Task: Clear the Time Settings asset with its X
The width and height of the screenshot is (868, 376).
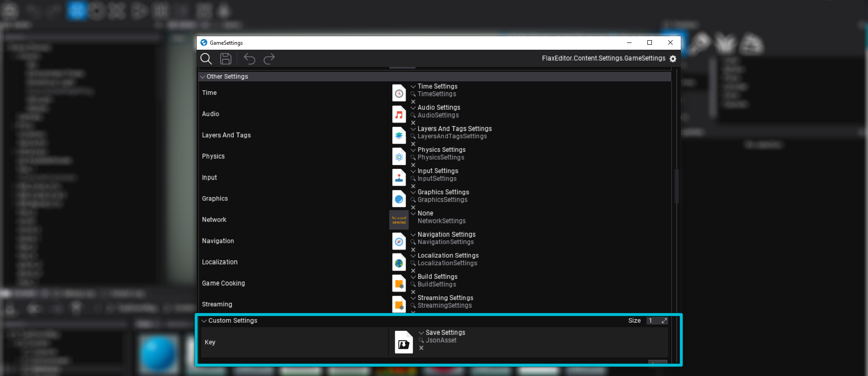Action: point(413,102)
